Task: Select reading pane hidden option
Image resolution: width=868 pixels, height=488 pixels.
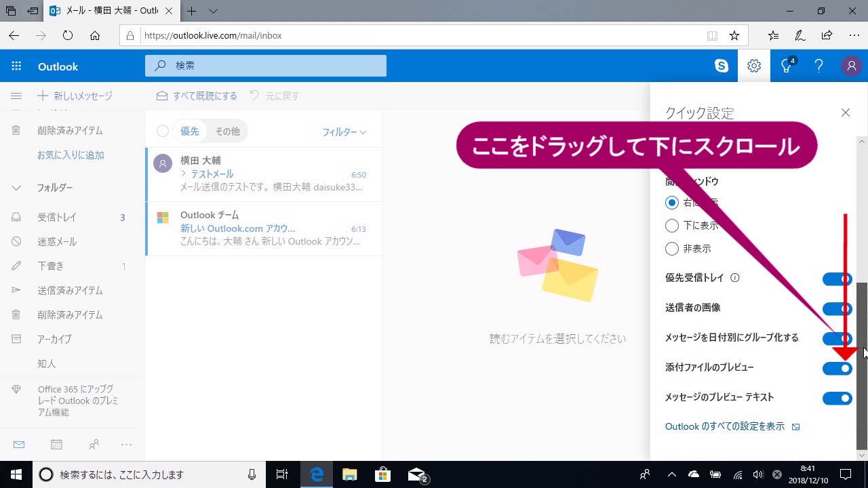Action: tap(672, 249)
